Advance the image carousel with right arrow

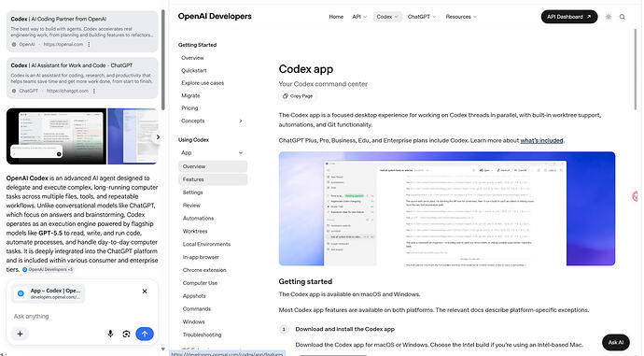pos(158,137)
